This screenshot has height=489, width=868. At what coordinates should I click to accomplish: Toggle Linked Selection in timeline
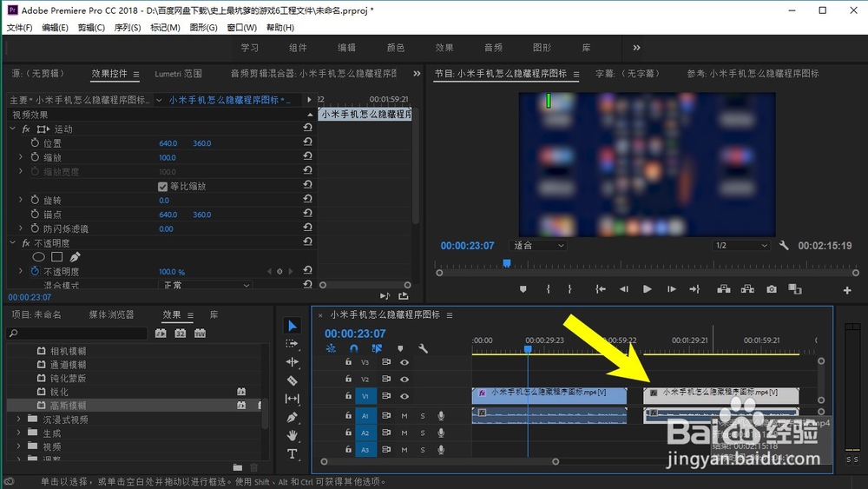pos(377,348)
